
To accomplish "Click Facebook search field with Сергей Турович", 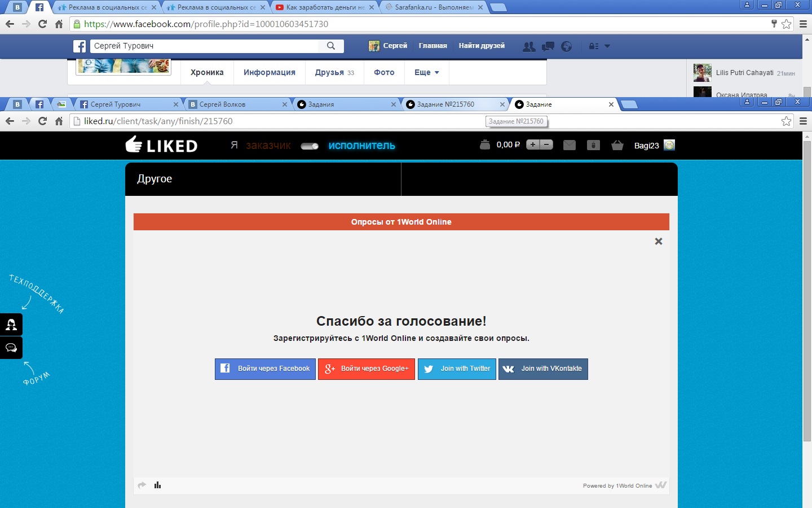I will (x=204, y=46).
